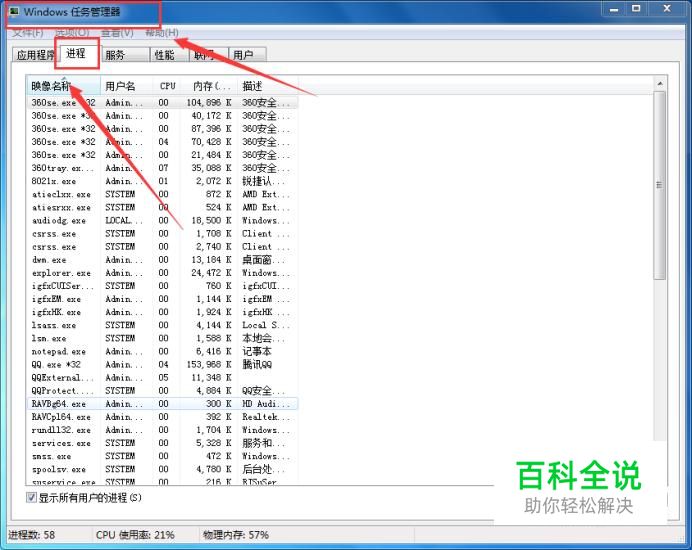The height and width of the screenshot is (550, 692).
Task: Select 360se.exe row using 104,896 K
Action: 162,102
